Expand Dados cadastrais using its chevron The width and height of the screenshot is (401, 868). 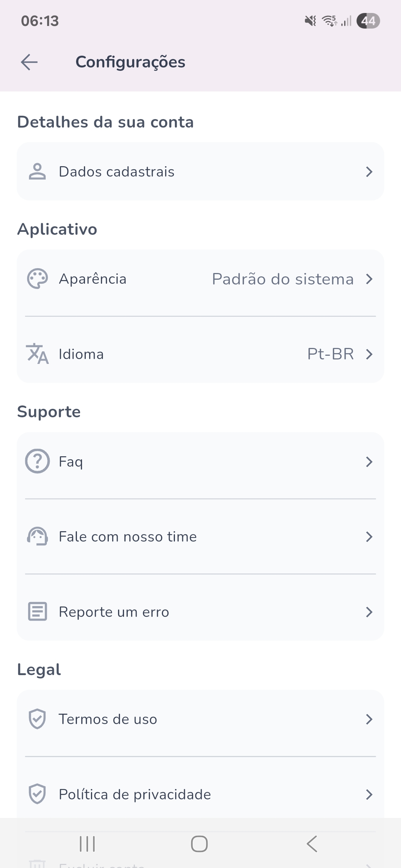click(x=369, y=172)
